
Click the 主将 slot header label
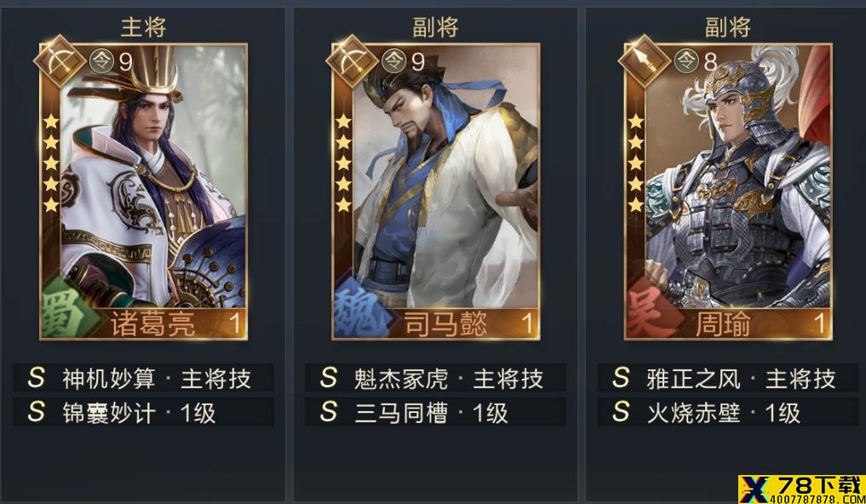(x=144, y=27)
